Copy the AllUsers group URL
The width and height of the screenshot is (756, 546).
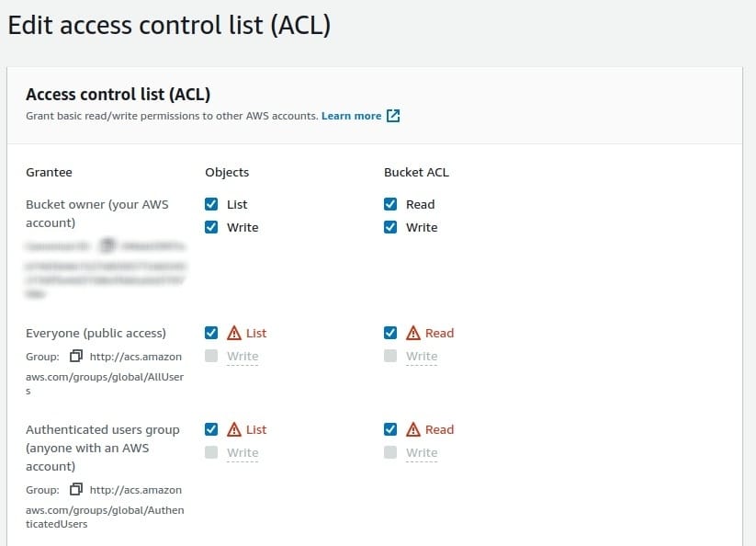point(77,357)
